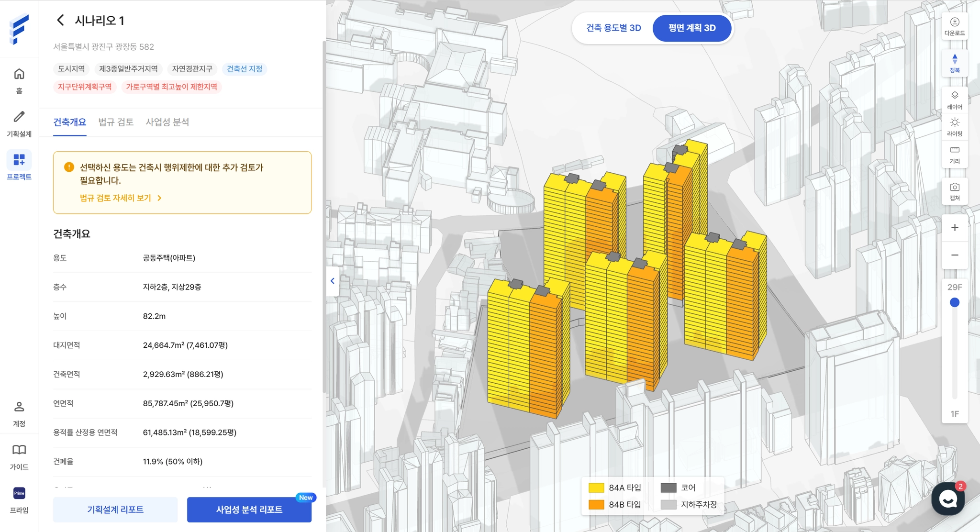Switch to 건축 용도별 3D view
Image resolution: width=980 pixels, height=532 pixels.
pyautogui.click(x=613, y=28)
